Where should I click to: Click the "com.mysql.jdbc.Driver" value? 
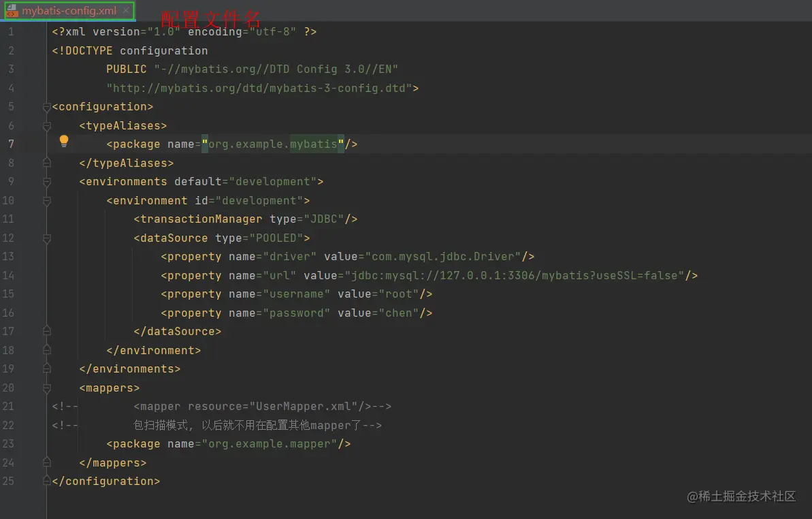coord(443,256)
